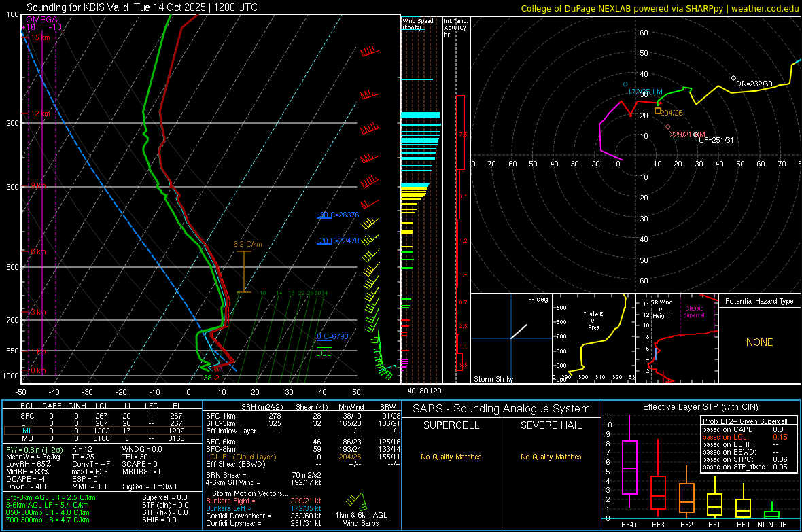Select the red 'based on LCL:' row
The height and width of the screenshot is (532, 802).
click(745, 437)
